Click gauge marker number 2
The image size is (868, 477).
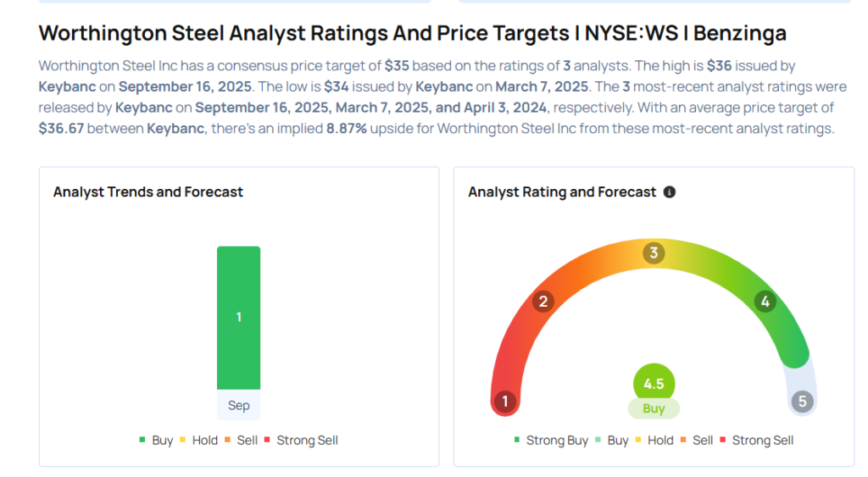point(543,302)
